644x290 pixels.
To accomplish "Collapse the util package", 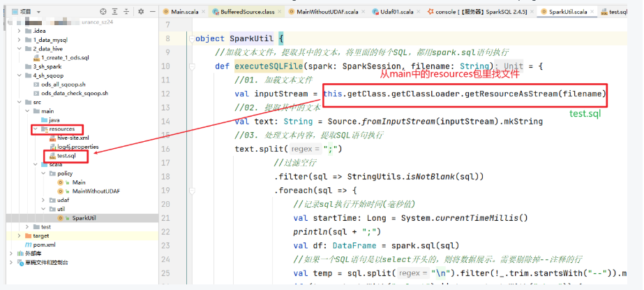I will [x=43, y=209].
